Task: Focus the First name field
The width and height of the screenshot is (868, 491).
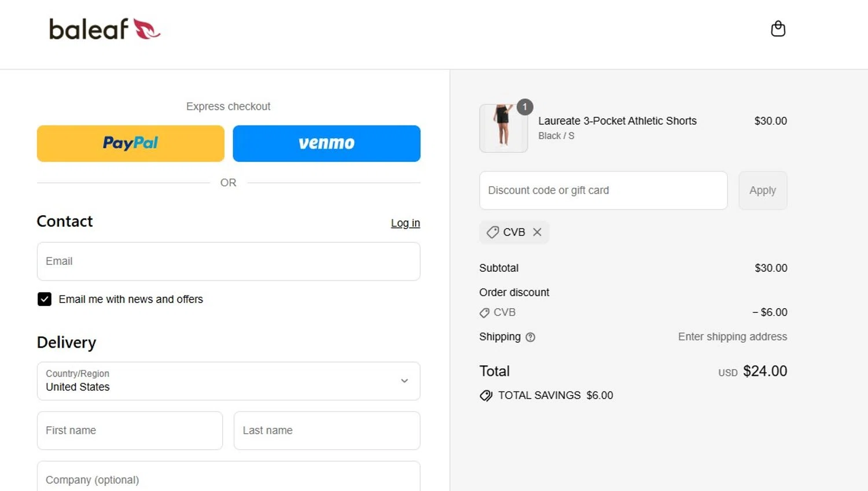Action: (x=130, y=430)
